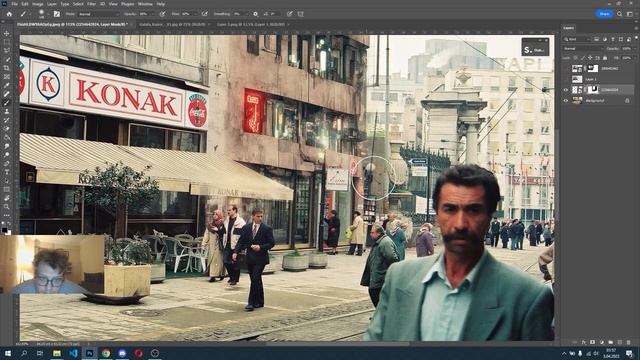
Task: Open the Brush Settings panel icon
Action: coord(57,14)
